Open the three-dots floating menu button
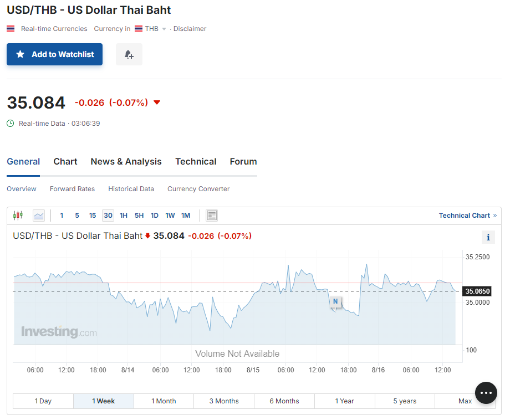Viewport: 505px width, 420px height. click(x=486, y=393)
